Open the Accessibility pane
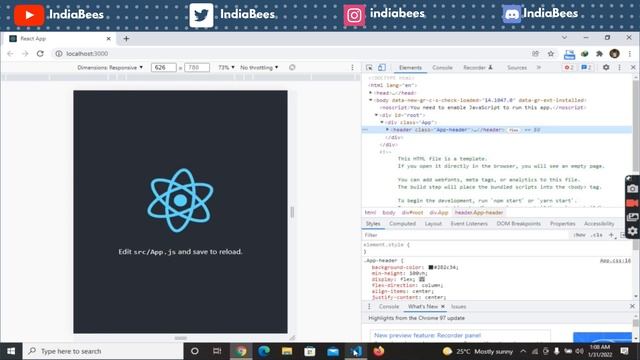Image resolution: width=640 pixels, height=360 pixels. [x=599, y=224]
